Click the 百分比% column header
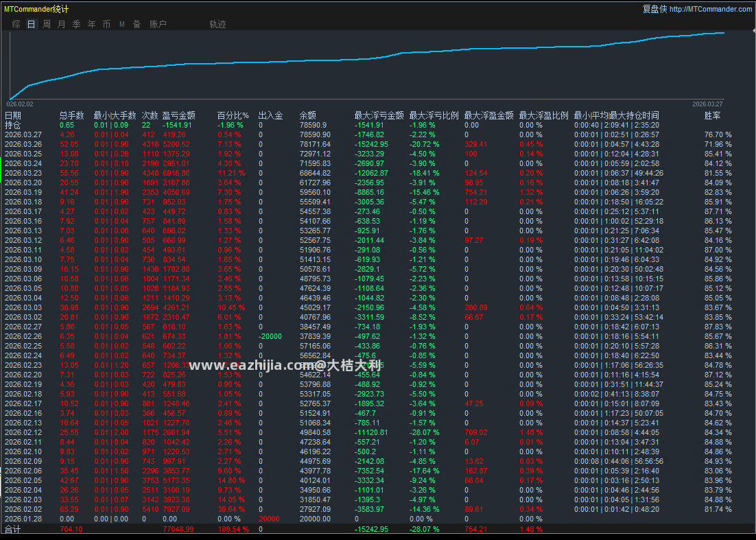 pyautogui.click(x=233, y=116)
